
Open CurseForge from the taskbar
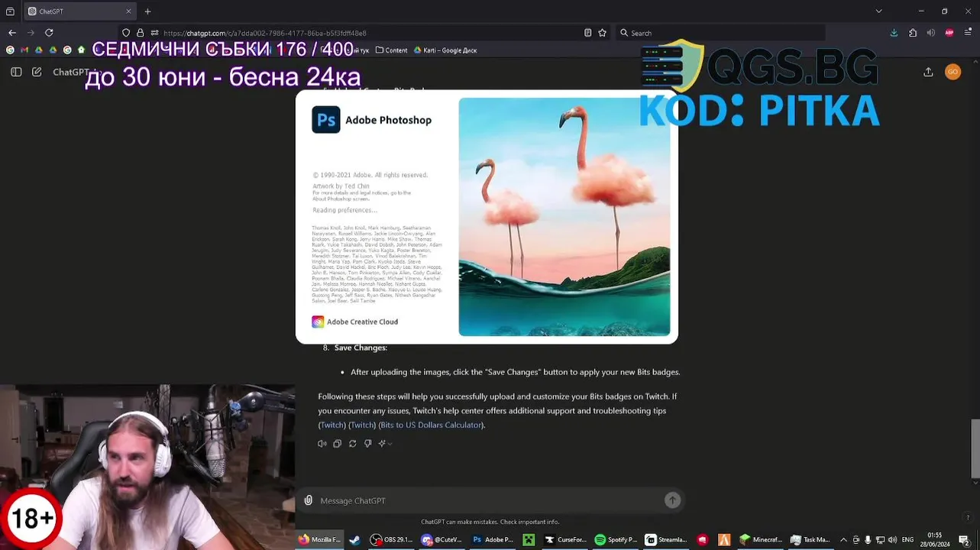pyautogui.click(x=565, y=539)
